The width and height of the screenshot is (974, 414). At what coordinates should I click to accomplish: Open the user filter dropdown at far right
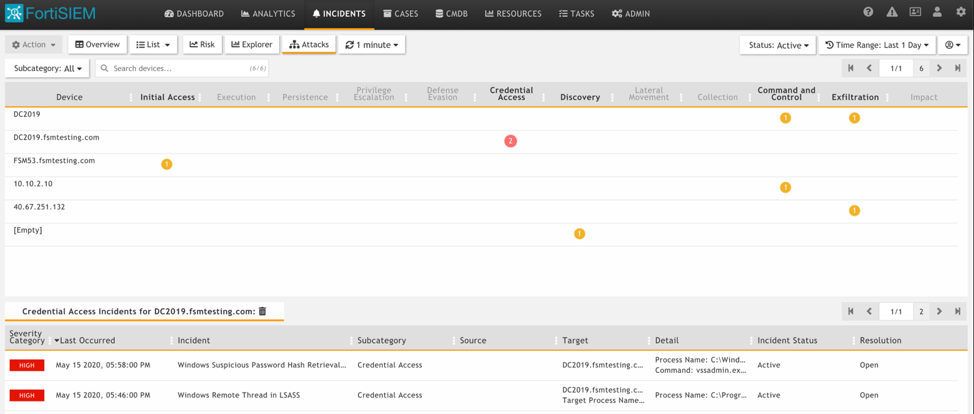[x=952, y=45]
